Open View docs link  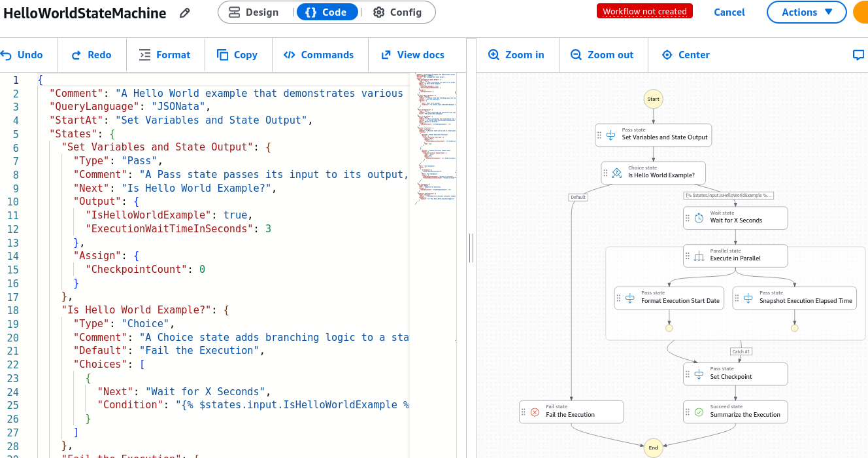[412, 55]
